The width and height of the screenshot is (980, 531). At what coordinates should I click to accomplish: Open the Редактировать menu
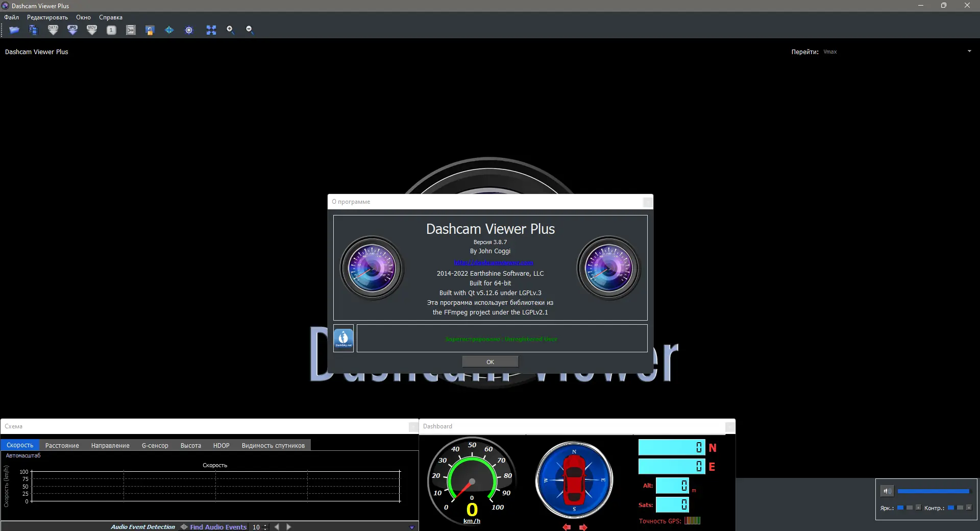click(47, 17)
